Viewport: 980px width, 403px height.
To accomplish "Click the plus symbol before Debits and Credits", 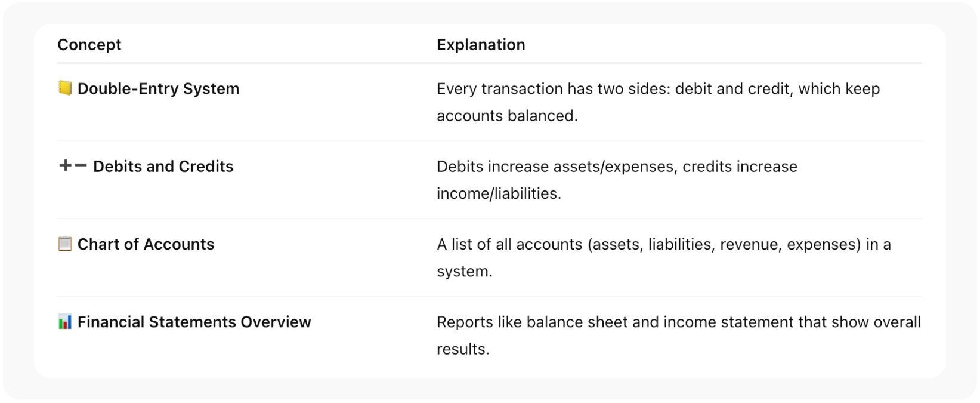I will [x=65, y=166].
